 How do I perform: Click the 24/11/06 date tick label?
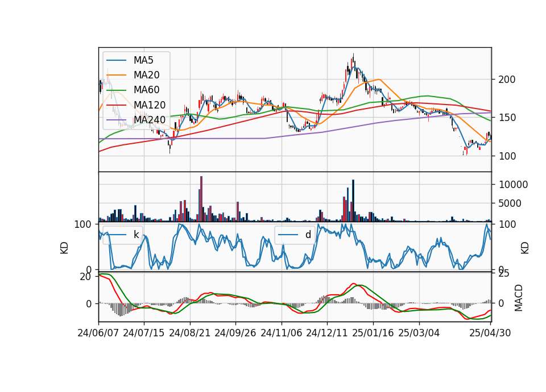pos(282,333)
